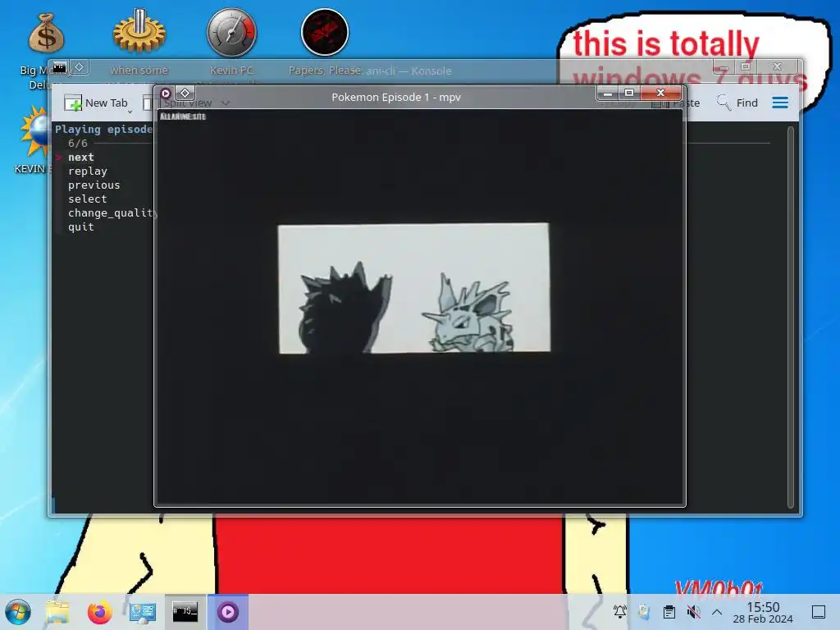Click New Tab in Konsole toolbar
This screenshot has height=630, width=840.
(x=97, y=103)
